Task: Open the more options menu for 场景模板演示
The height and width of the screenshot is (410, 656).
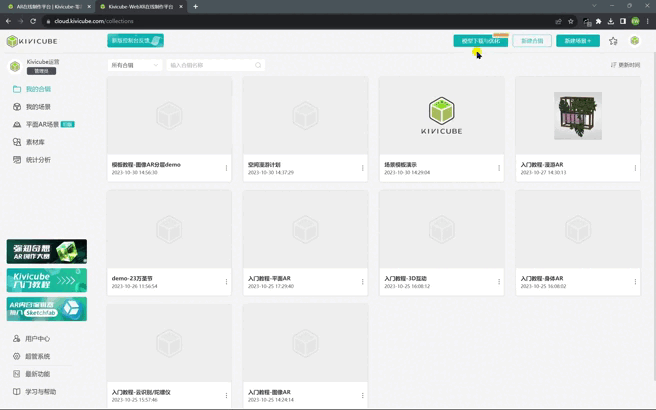Action: (499, 168)
